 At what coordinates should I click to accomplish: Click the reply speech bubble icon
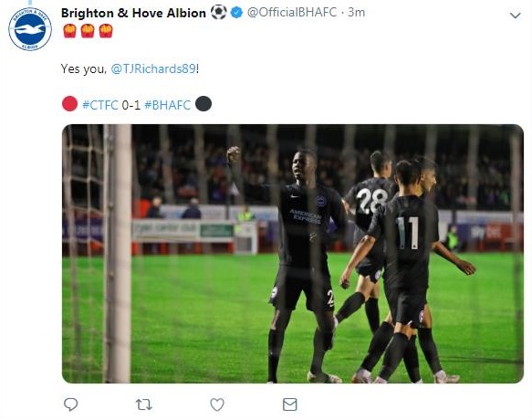[70, 404]
